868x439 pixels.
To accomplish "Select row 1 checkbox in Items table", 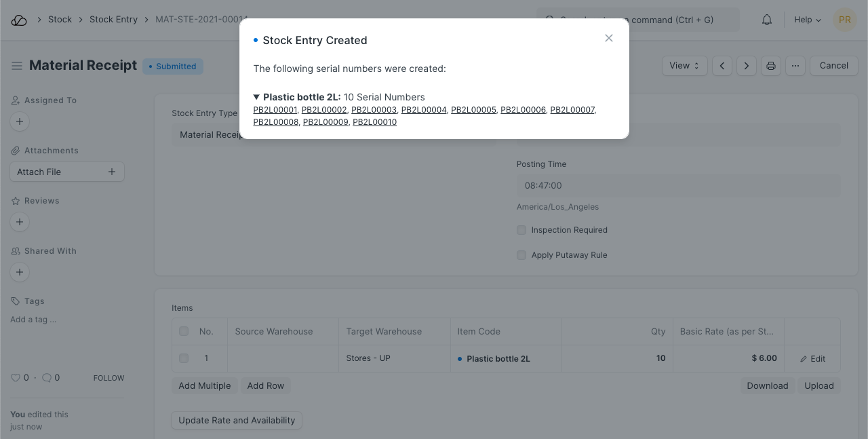I will 184,358.
